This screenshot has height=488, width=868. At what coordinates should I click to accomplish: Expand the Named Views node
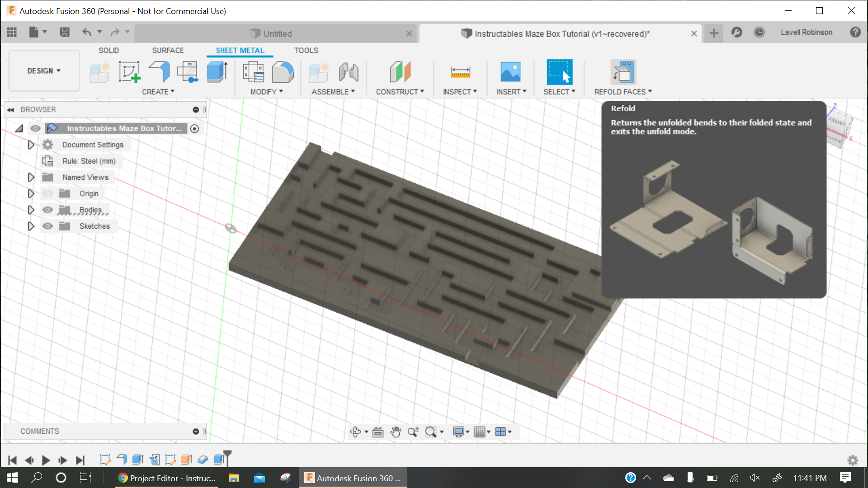pos(31,177)
